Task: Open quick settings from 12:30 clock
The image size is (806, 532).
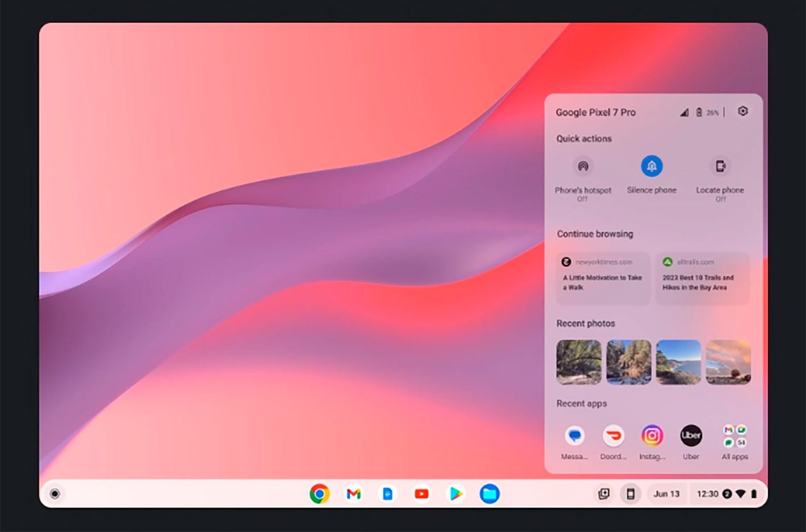Action: point(707,494)
